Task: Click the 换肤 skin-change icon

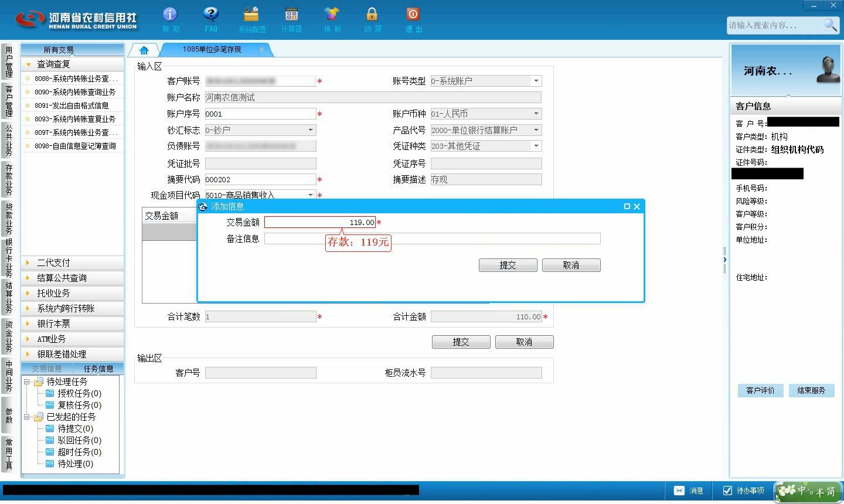Action: coord(332,14)
